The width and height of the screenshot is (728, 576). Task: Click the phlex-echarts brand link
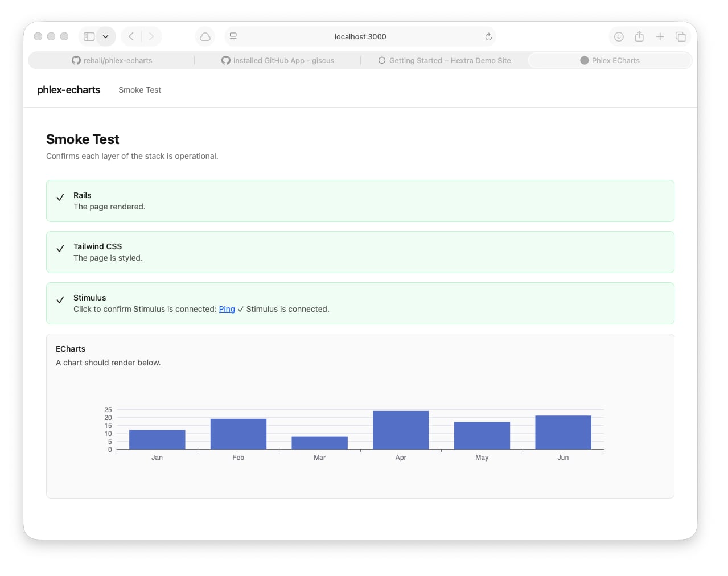[68, 90]
